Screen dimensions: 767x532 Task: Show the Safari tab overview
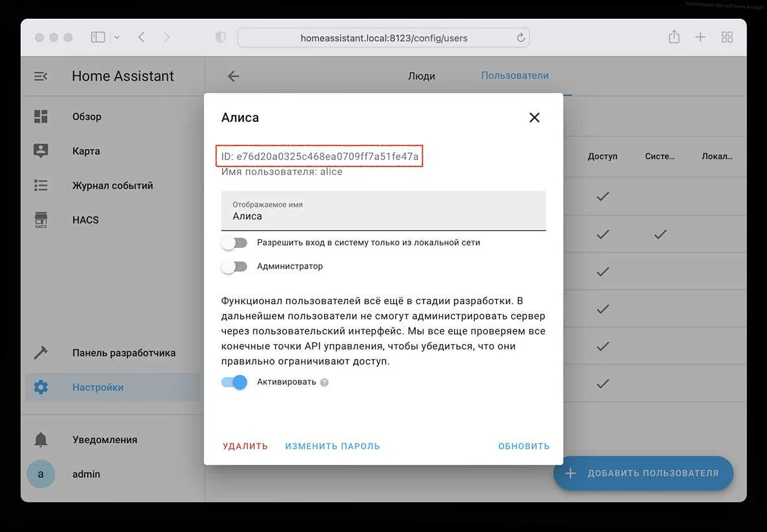(727, 37)
